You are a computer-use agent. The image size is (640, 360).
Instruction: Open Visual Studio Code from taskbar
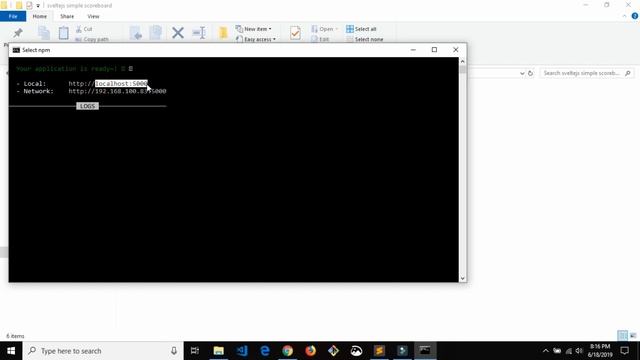pyautogui.click(x=242, y=351)
